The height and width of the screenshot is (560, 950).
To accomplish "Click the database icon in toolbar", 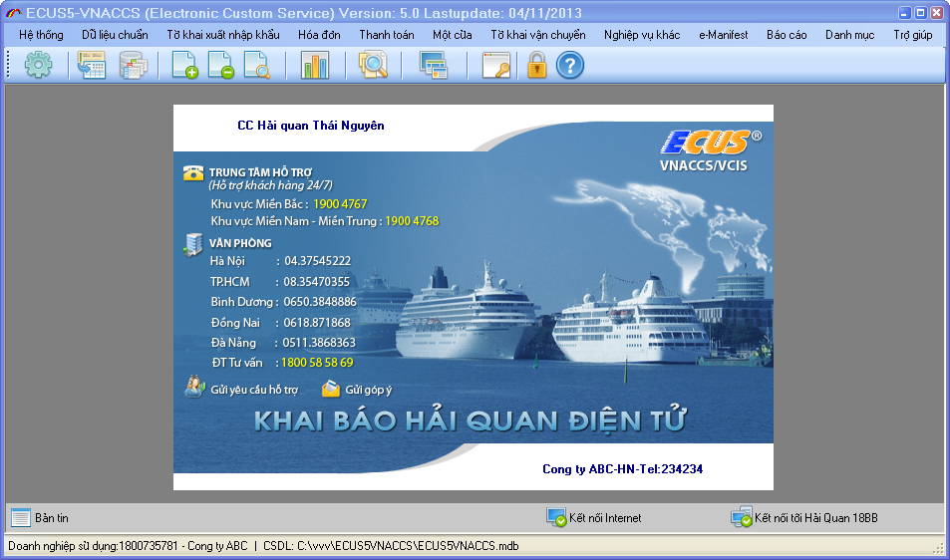I will pyautogui.click(x=133, y=67).
